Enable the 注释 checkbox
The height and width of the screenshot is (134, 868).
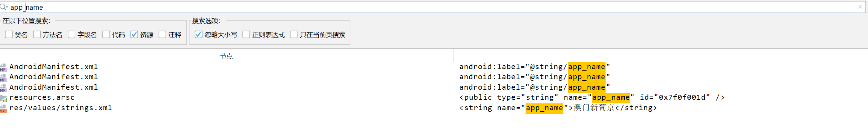click(x=162, y=35)
